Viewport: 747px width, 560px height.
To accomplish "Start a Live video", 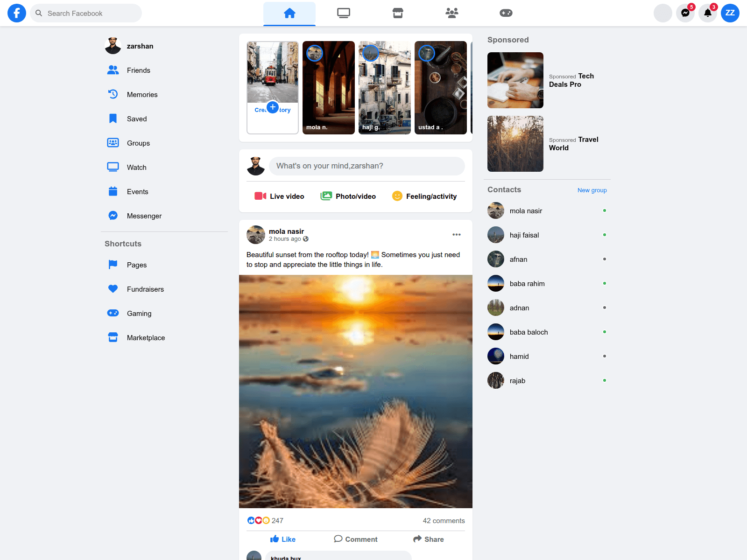I will coord(279,196).
